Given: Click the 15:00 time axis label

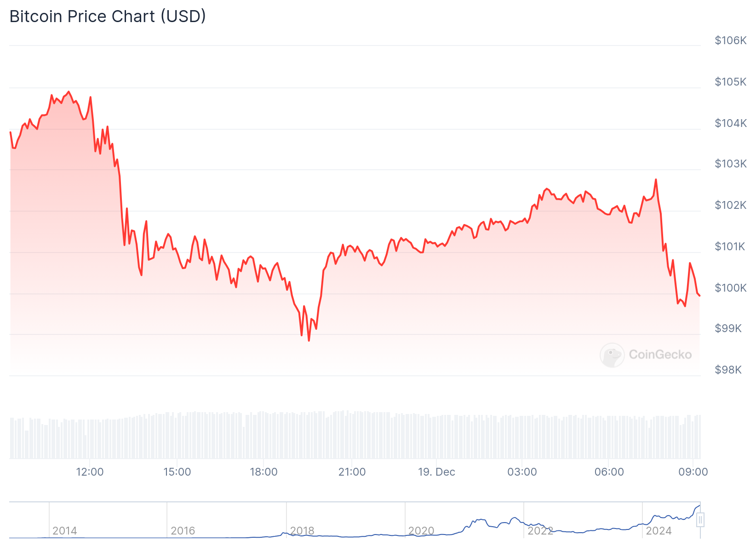Looking at the screenshot, I should 177,472.
